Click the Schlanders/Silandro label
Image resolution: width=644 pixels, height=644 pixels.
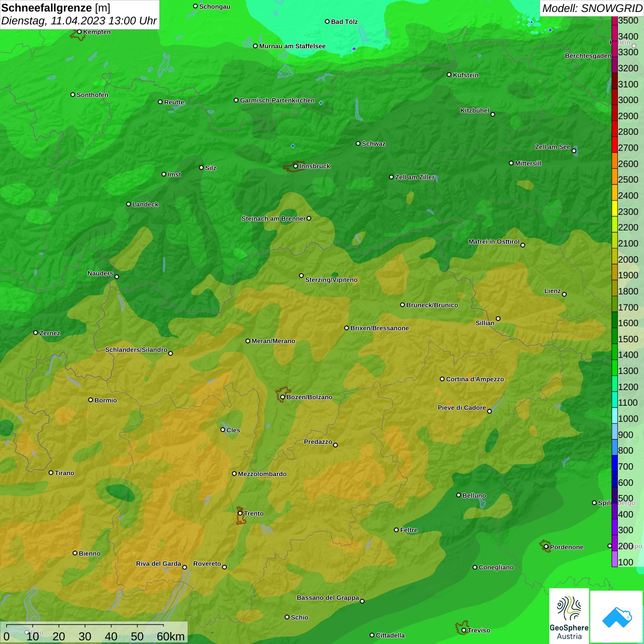point(136,350)
